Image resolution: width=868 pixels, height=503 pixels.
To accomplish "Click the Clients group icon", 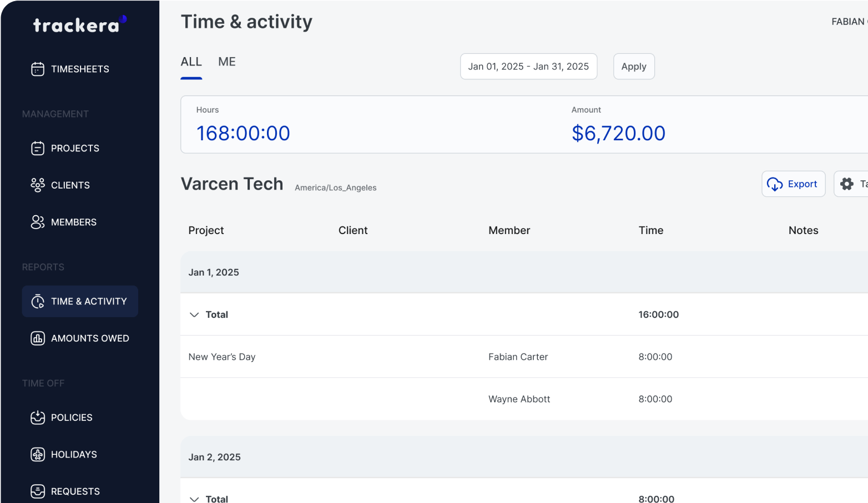I will pyautogui.click(x=37, y=185).
